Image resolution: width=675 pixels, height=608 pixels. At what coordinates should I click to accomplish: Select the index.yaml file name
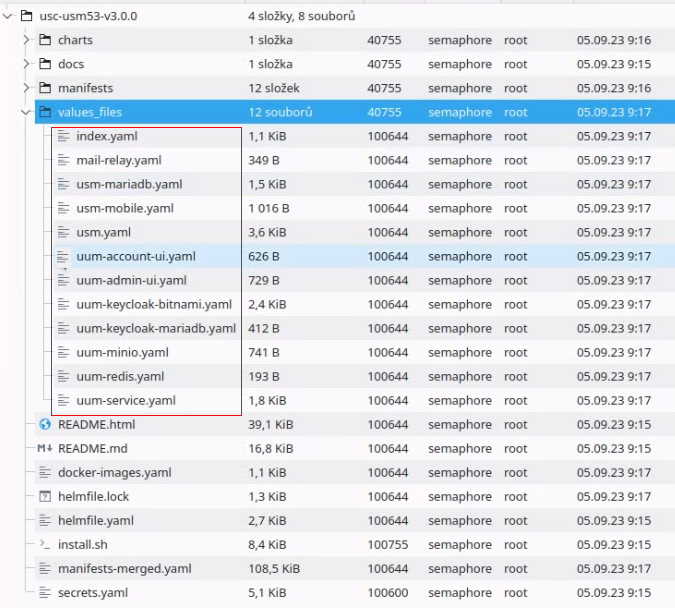tap(107, 136)
